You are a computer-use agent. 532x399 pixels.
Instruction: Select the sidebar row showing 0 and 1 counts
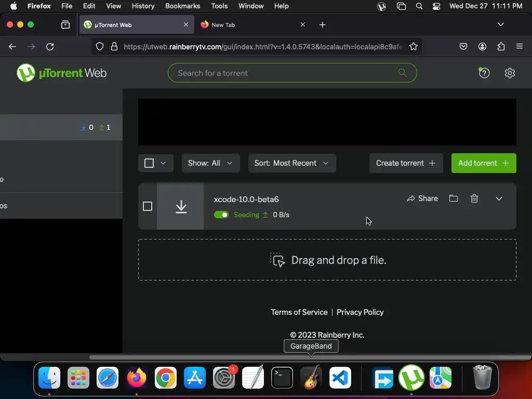[x=61, y=127]
